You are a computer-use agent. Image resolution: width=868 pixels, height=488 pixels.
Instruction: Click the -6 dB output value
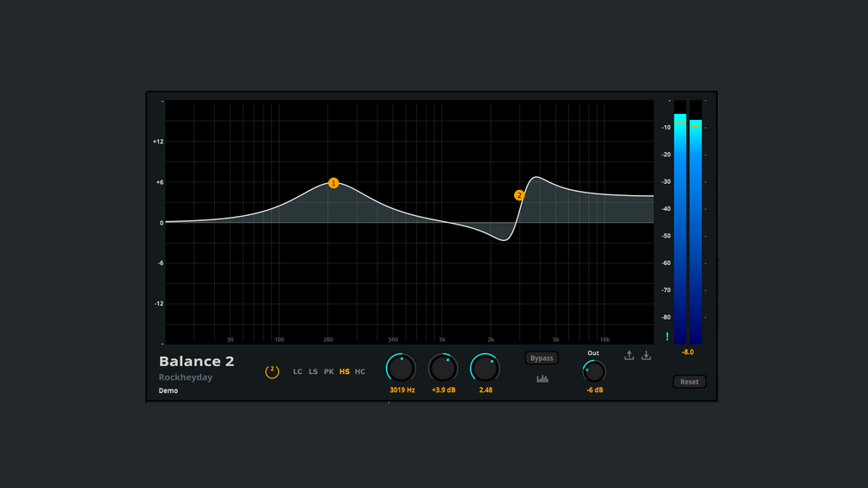tap(594, 390)
